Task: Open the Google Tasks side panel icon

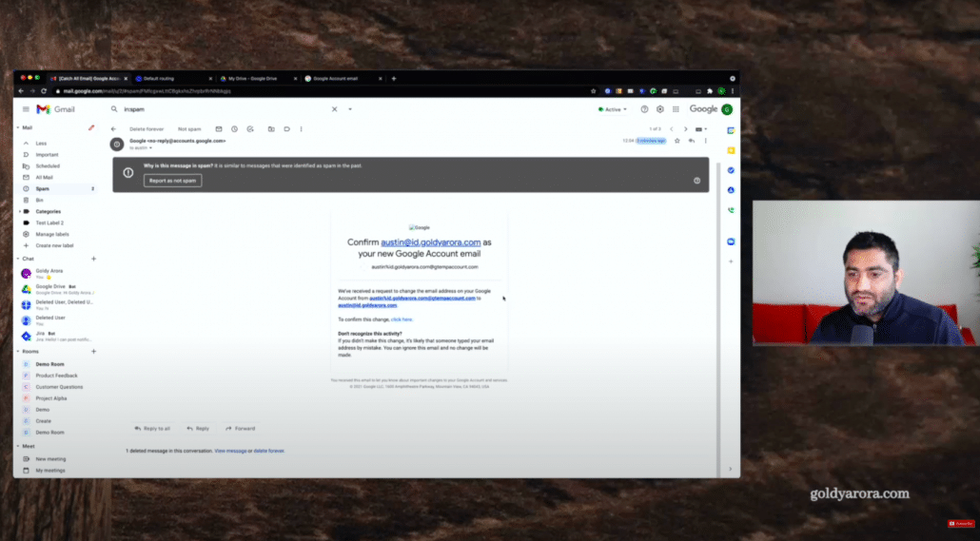Action: 731,170
